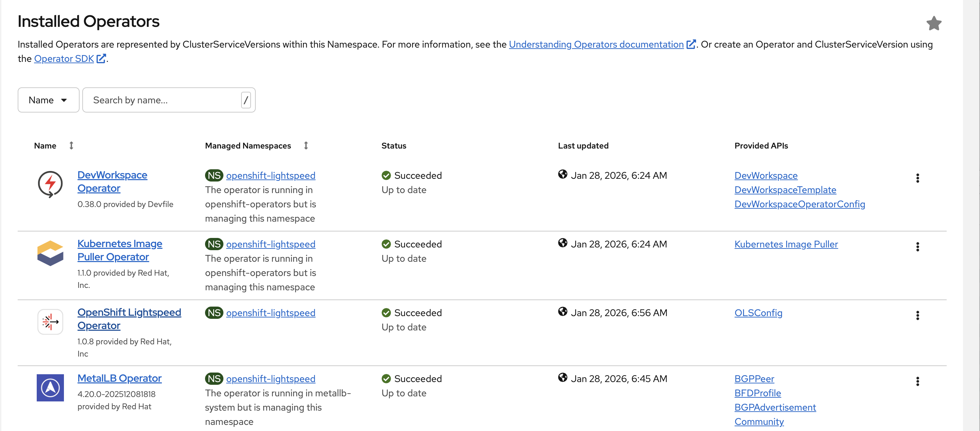
Task: Click the OpenShift Lightspeed Operator logo
Action: tap(50, 322)
